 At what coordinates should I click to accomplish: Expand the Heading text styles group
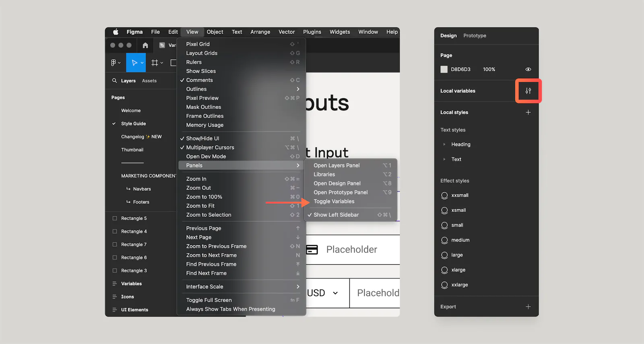coord(444,144)
